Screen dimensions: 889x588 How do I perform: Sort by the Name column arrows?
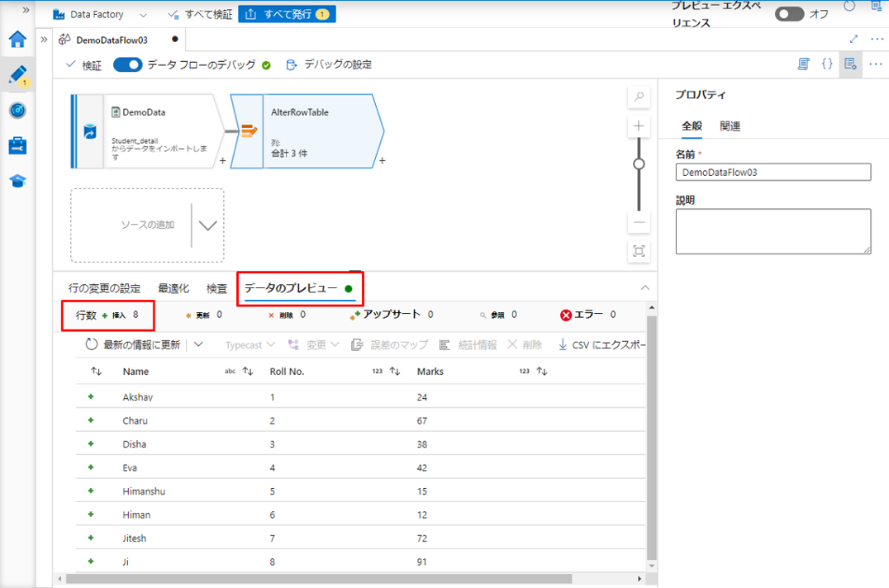pos(248,372)
